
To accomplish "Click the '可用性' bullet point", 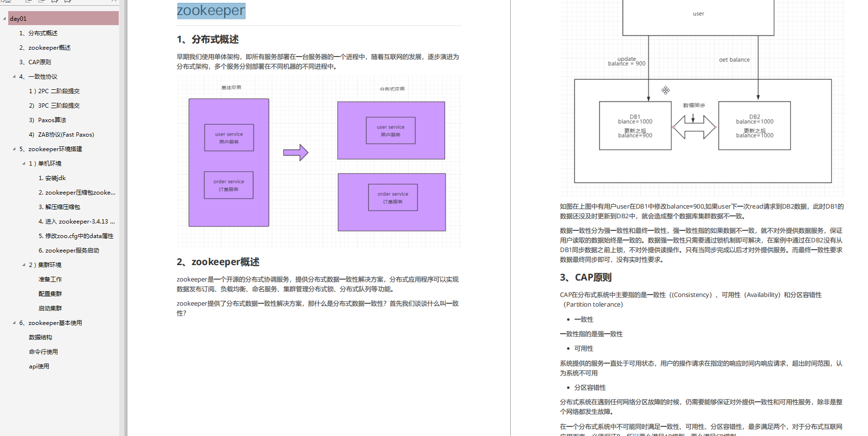I will pos(584,349).
